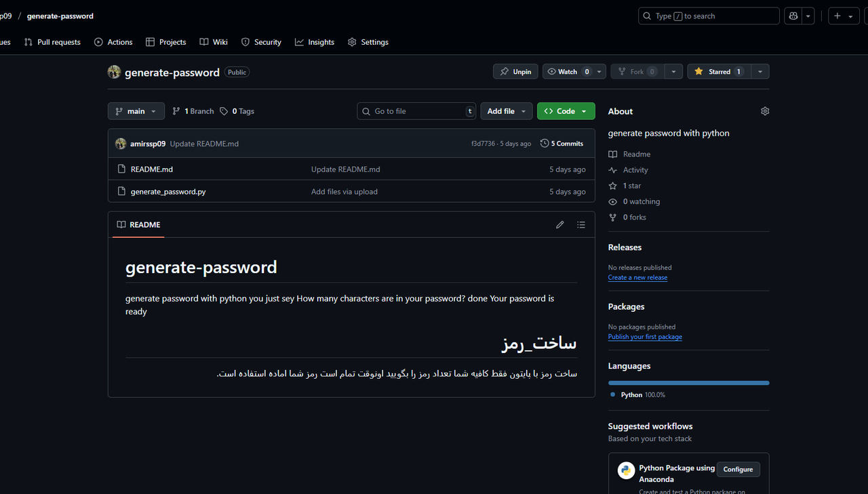This screenshot has width=868, height=494.
Task: Open the Add file dropdown
Action: [x=507, y=111]
